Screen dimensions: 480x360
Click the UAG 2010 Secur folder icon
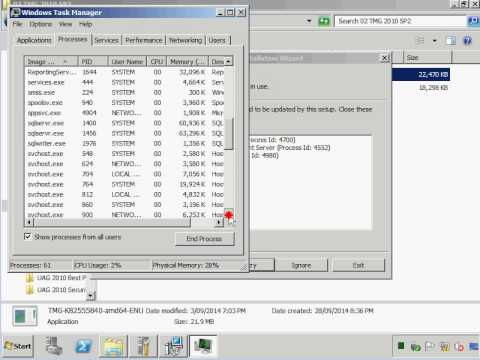[30, 290]
